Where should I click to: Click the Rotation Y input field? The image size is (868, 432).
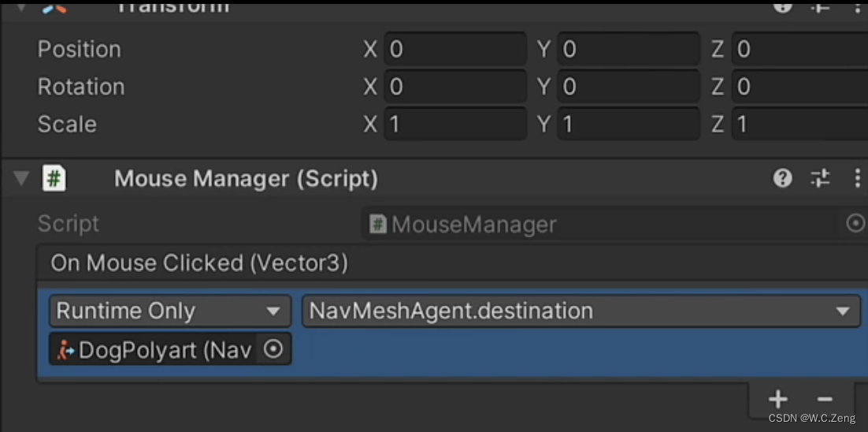(629, 87)
